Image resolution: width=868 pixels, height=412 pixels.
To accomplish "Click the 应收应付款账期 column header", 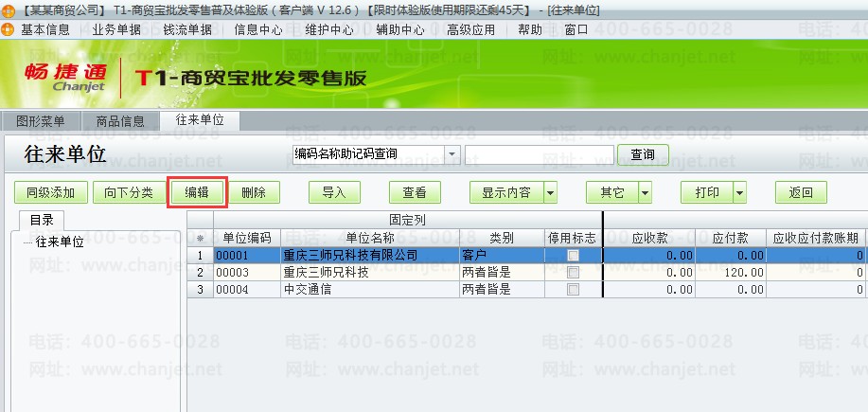I will click(815, 239).
